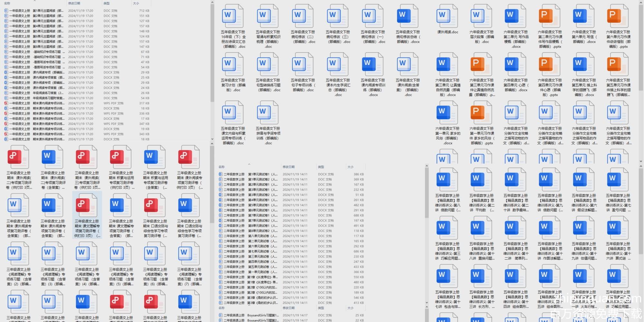The height and width of the screenshot is (322, 644).
Task: Open 六年级语文下册 第三单元 让真情自然流露 docx
Action: coord(447,64)
